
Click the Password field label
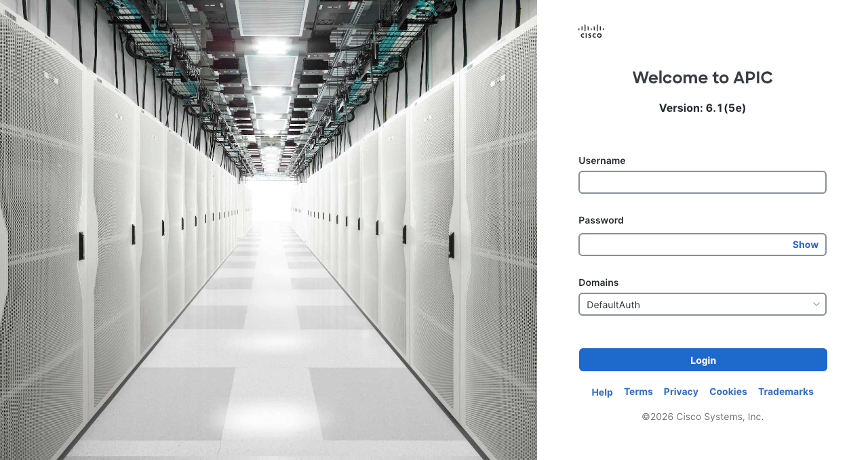pos(601,220)
